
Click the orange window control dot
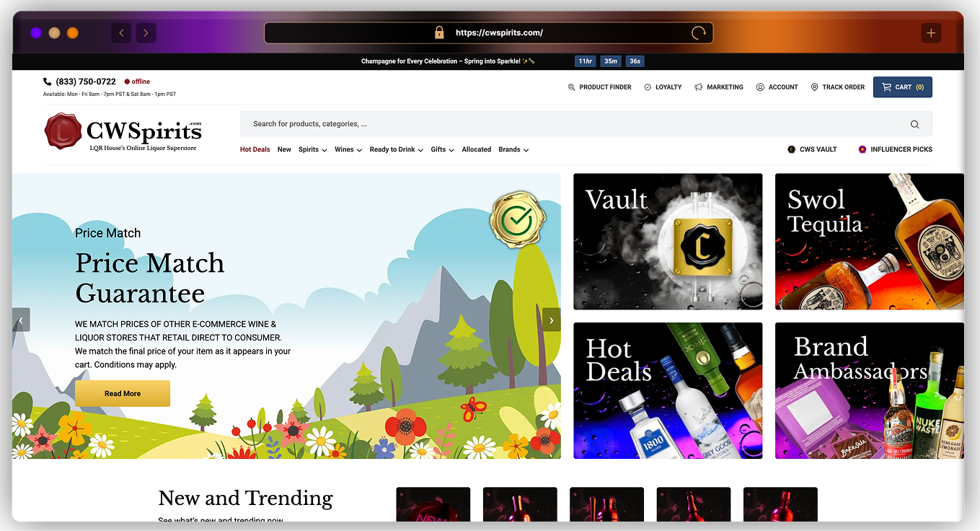click(73, 33)
